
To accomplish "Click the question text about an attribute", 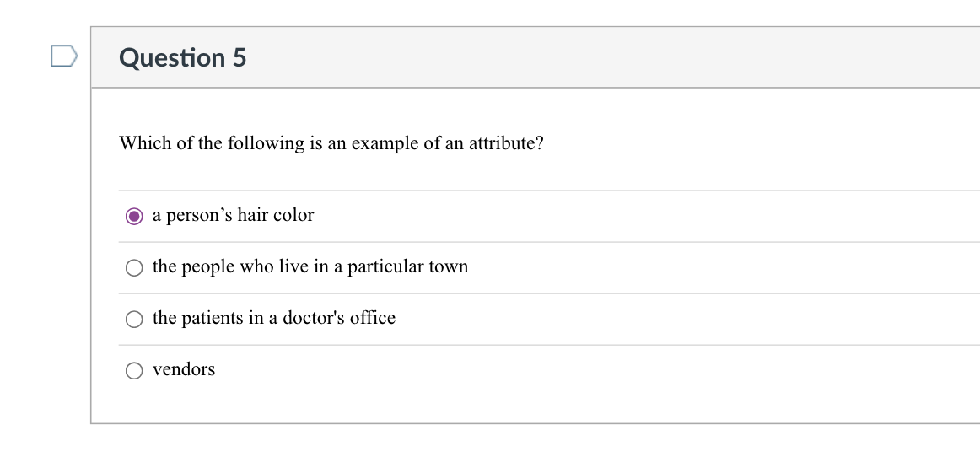I will tap(331, 143).
